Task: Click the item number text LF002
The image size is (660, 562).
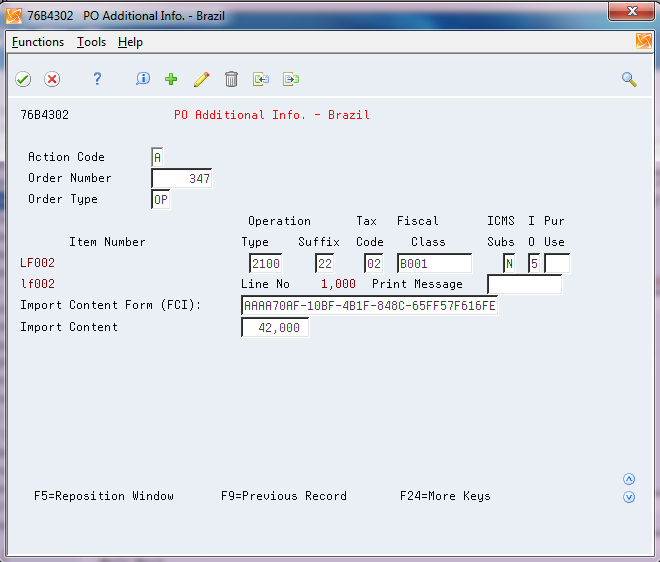Action: pyautogui.click(x=37, y=263)
